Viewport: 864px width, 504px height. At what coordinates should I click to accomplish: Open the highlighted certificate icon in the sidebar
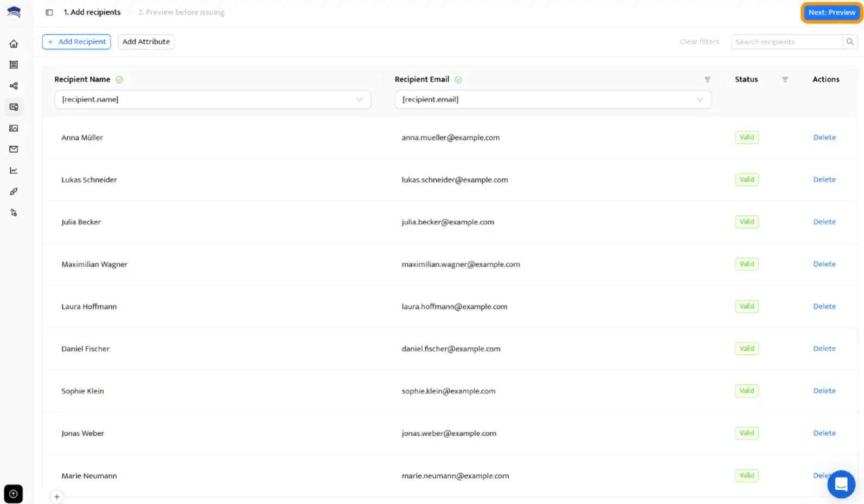pos(14,107)
